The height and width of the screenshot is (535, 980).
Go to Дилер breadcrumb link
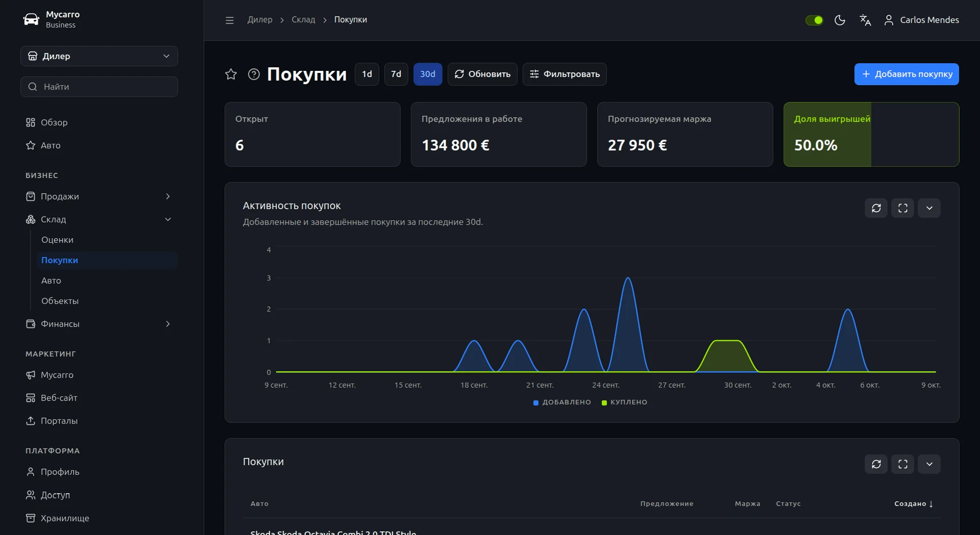(x=260, y=20)
